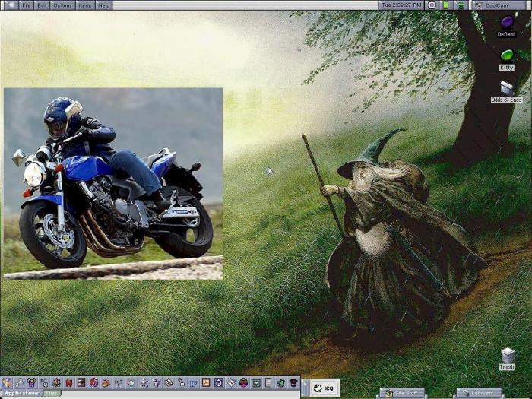
Task: Click the motorcycle picture window
Action: (113, 184)
